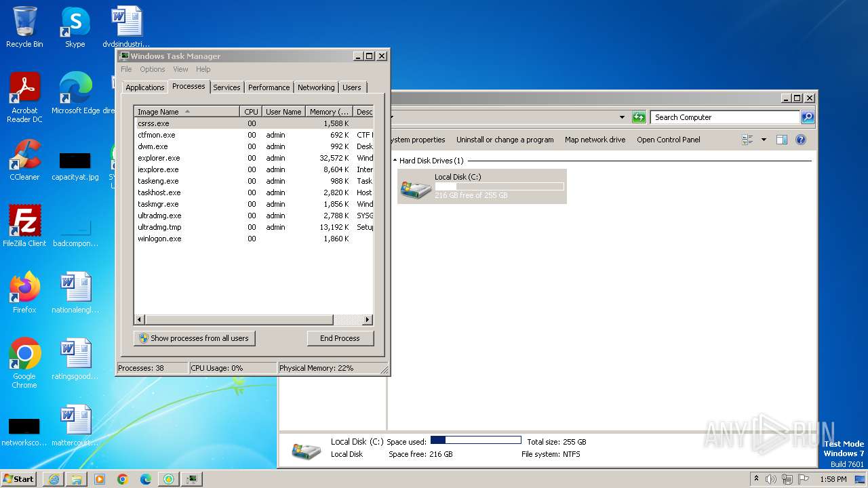
Task: Click the volume icon in system tray
Action: [771, 479]
